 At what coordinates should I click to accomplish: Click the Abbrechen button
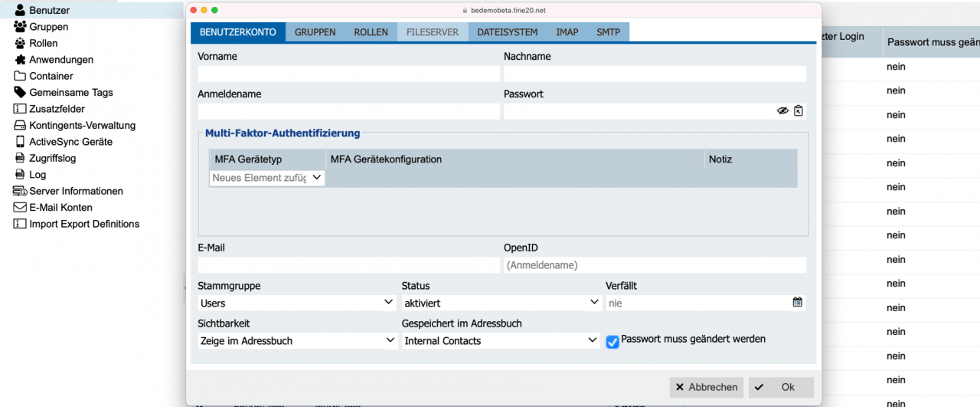tap(707, 387)
